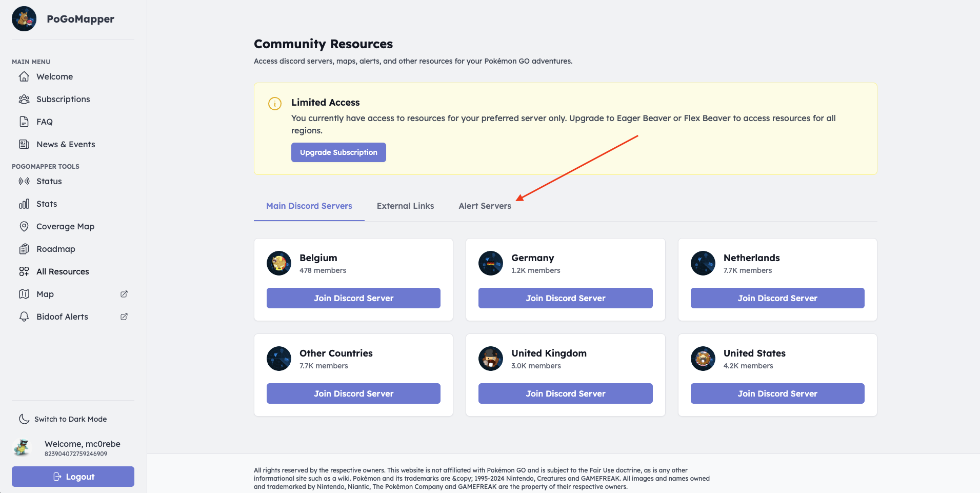Join the Netherlands Discord server
This screenshot has height=493, width=980.
click(x=777, y=298)
